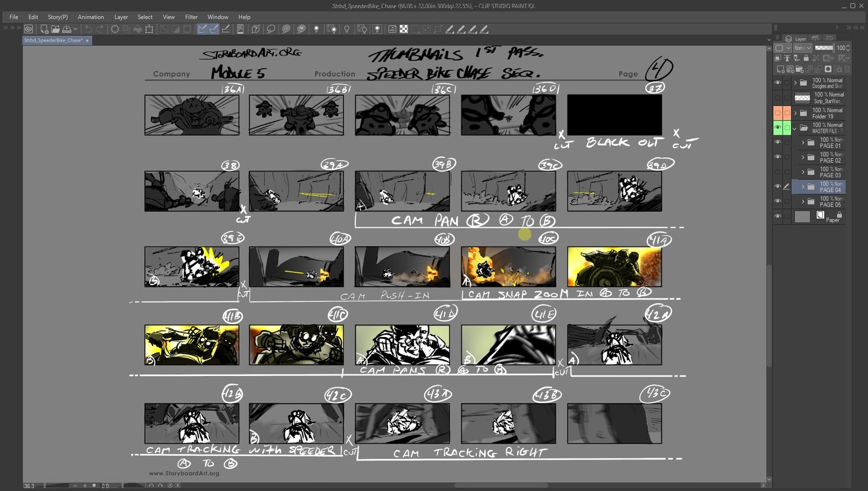This screenshot has height=491, width=868.
Task: Save the current document
Action: (67, 29)
